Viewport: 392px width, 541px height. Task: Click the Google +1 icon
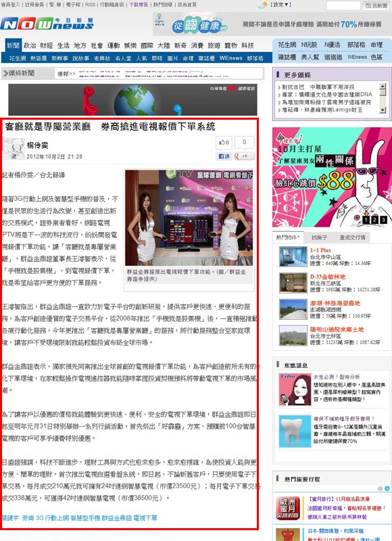coord(244,156)
